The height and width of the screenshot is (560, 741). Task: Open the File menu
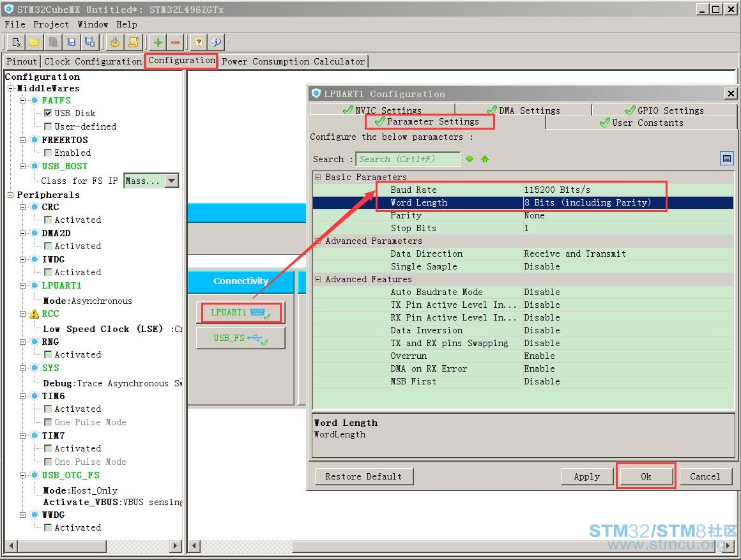coord(15,24)
